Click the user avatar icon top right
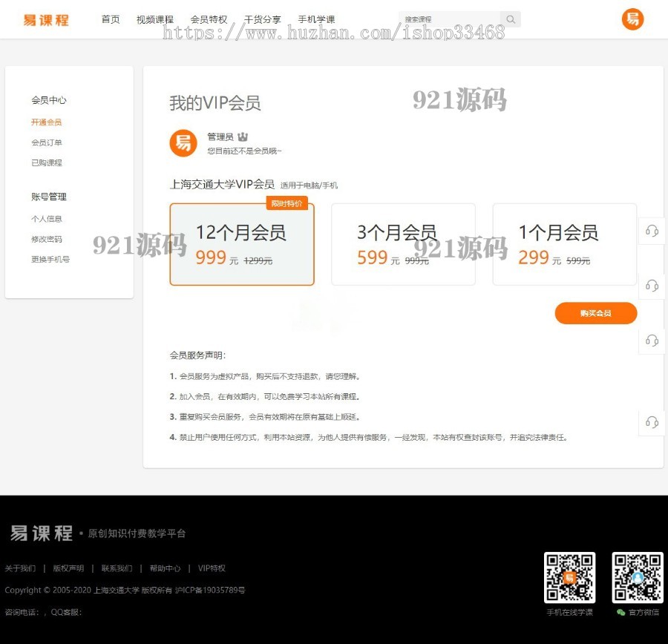This screenshot has height=644, width=668. 632,19
